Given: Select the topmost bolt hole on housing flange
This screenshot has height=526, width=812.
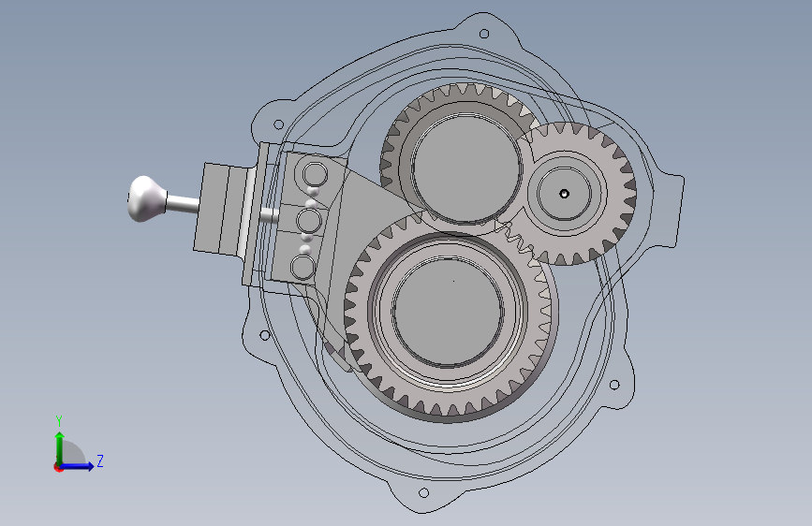Looking at the screenshot, I should (484, 34).
